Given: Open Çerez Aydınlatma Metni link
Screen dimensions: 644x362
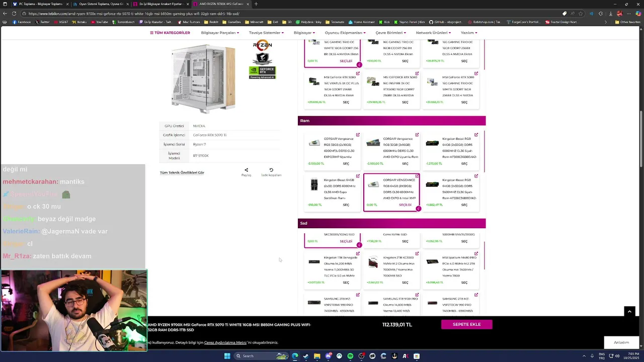Looking at the screenshot, I should (225, 342).
